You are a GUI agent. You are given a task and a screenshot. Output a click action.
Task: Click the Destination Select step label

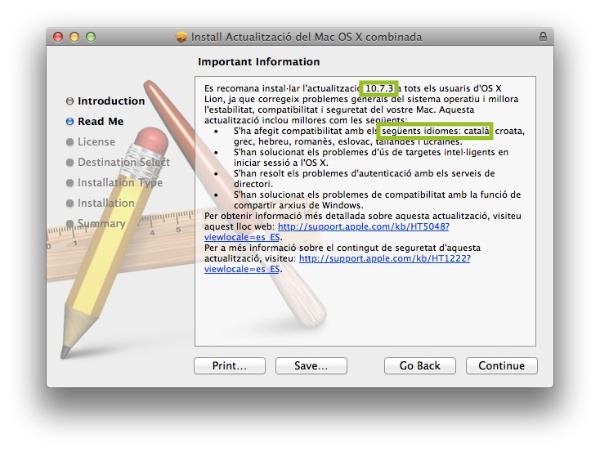(x=124, y=162)
